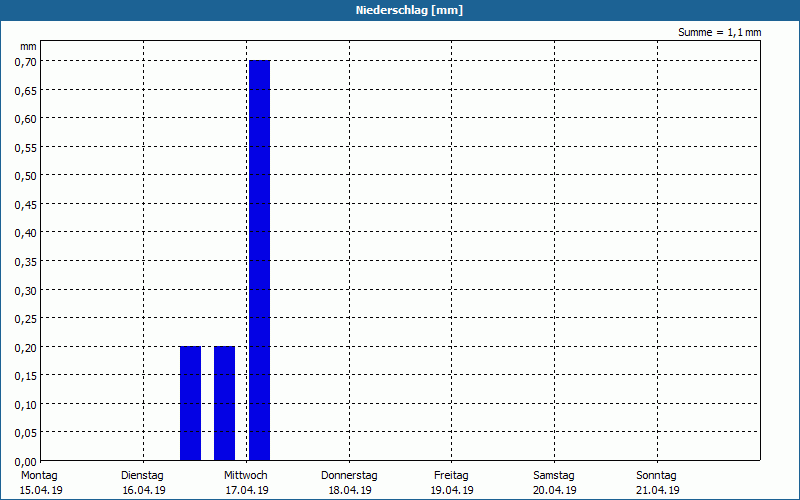The image size is (800, 500).
Task: Click the date 17.04.19
Action: [247, 490]
